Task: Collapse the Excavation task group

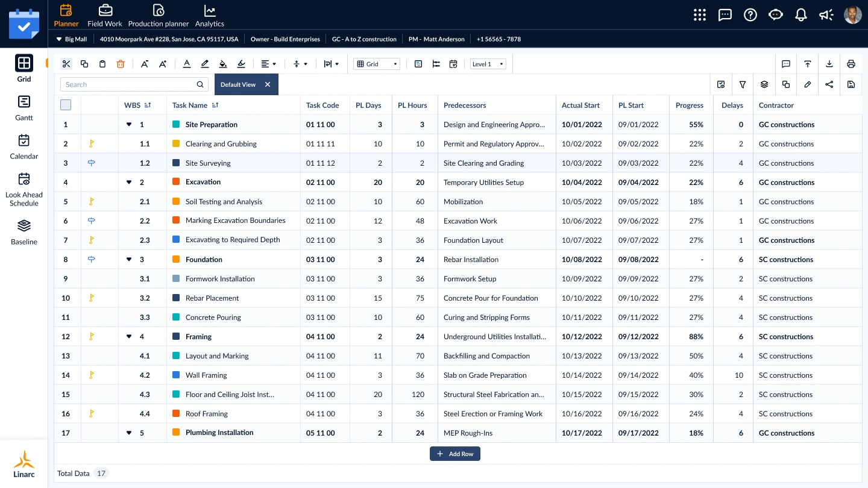Action: coord(128,182)
